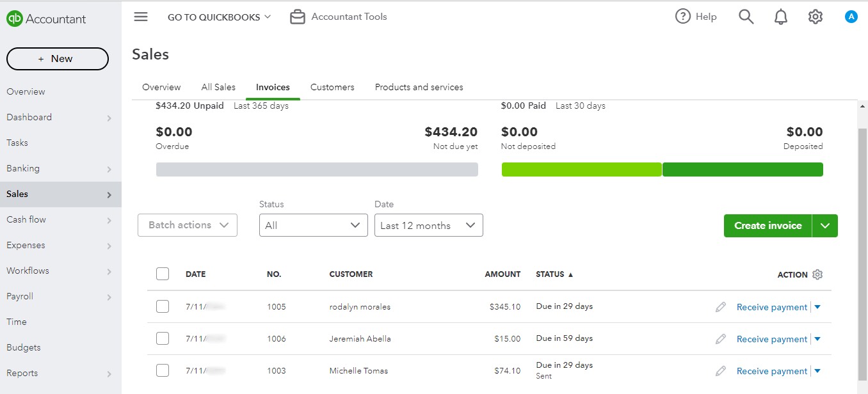Click the Create invoice button
This screenshot has width=868, height=394.
768,226
